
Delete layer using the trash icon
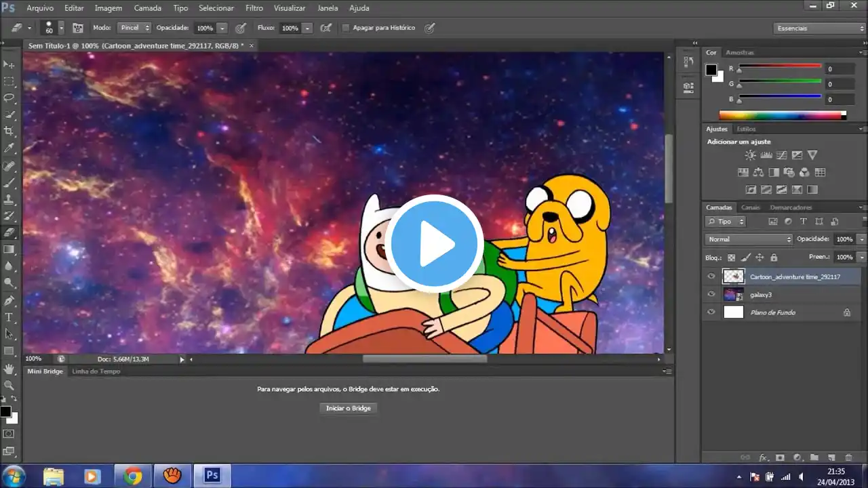pyautogui.click(x=848, y=458)
